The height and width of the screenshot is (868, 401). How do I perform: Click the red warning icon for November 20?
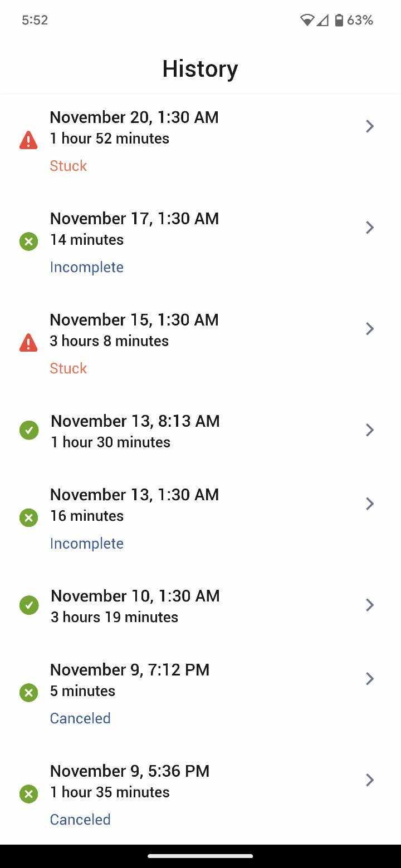point(28,140)
